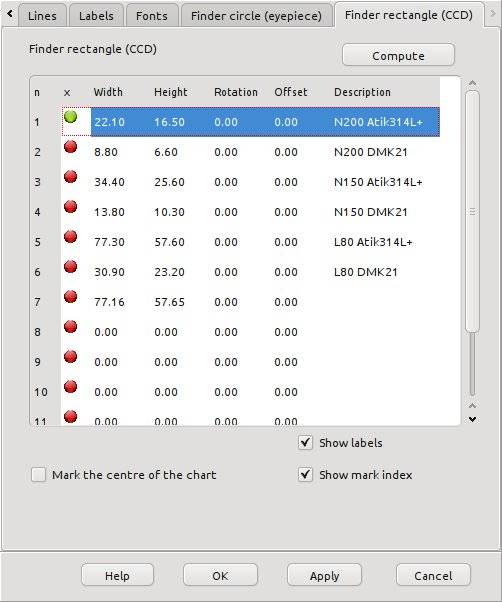Image resolution: width=502 pixels, height=602 pixels.
Task: Check Mark the centre of the chart
Action: (x=38, y=475)
